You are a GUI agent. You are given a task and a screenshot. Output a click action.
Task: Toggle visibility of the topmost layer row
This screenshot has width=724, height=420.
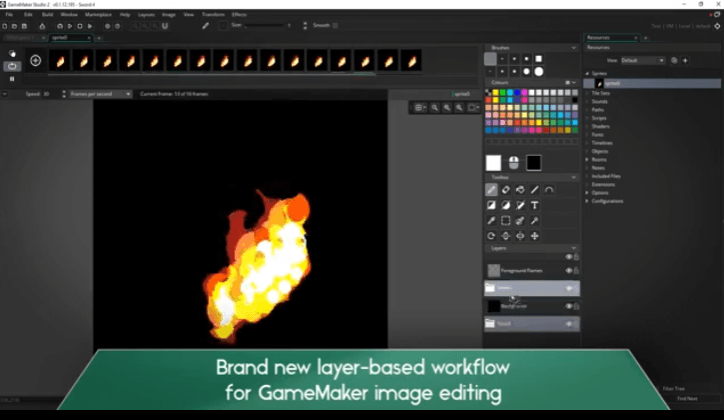point(569,257)
